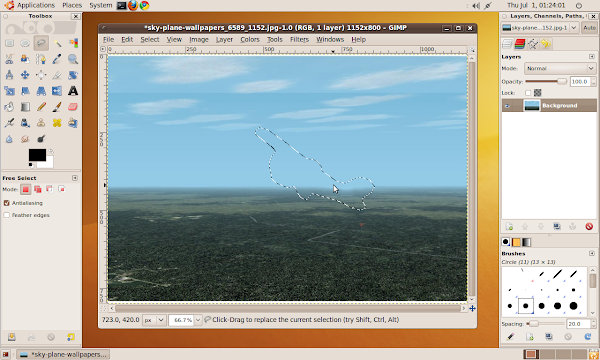Hide the Background layer with eye icon
Viewport: 600px width, 360px height.
click(507, 106)
